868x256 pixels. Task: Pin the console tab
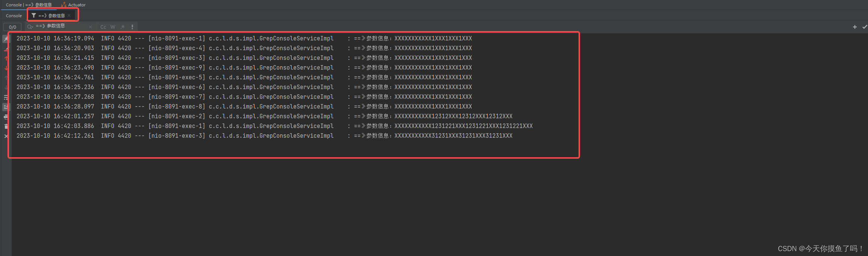[x=6, y=39]
